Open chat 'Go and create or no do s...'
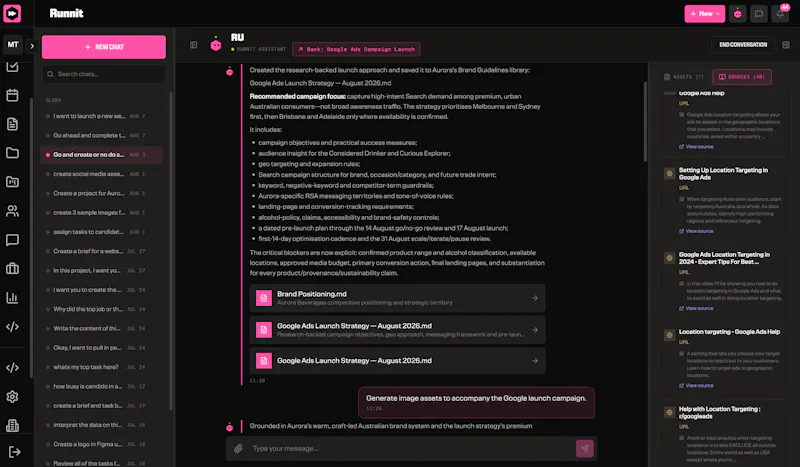The height and width of the screenshot is (467, 800). (x=102, y=155)
